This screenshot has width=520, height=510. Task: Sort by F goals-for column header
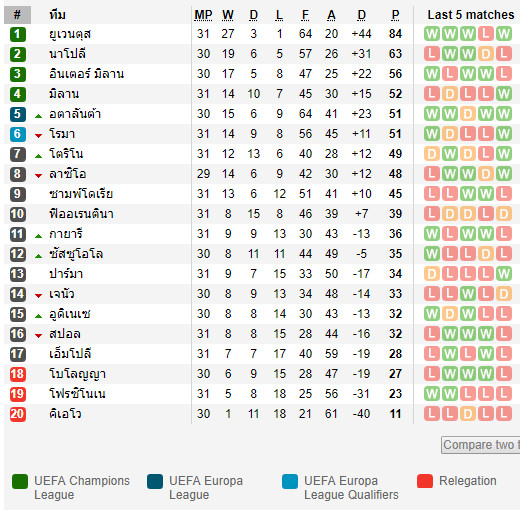pyautogui.click(x=305, y=15)
